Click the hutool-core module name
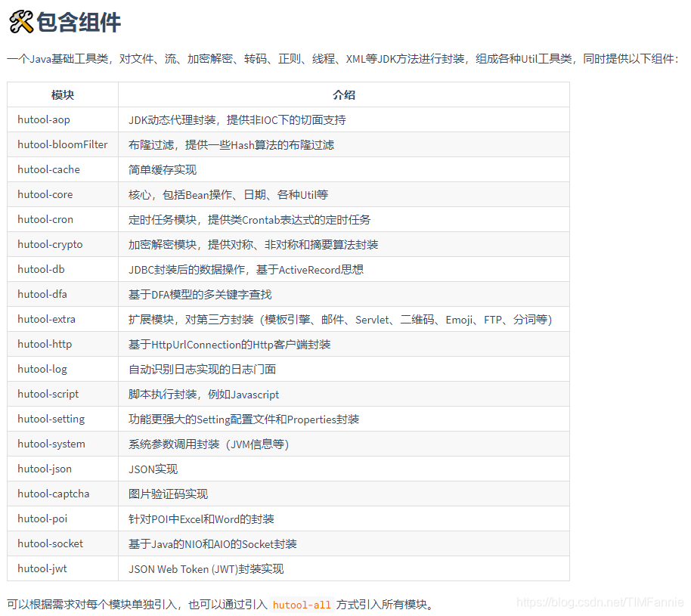691x616 pixels. (45, 194)
